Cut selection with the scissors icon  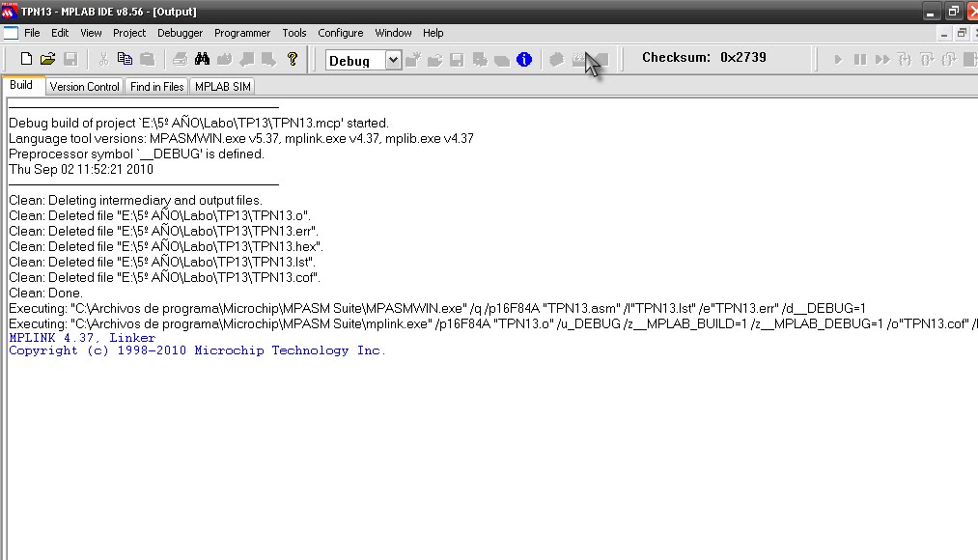click(103, 59)
